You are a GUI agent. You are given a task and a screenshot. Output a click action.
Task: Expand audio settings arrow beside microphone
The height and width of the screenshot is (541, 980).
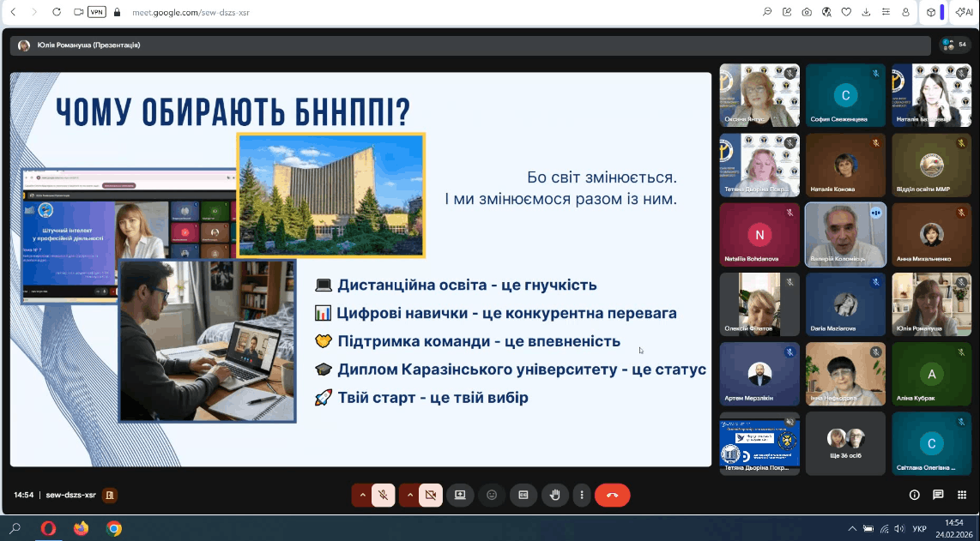(x=362, y=495)
